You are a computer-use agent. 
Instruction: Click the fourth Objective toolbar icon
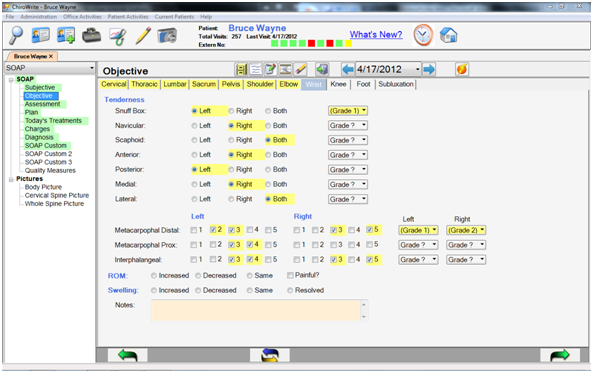pos(285,69)
